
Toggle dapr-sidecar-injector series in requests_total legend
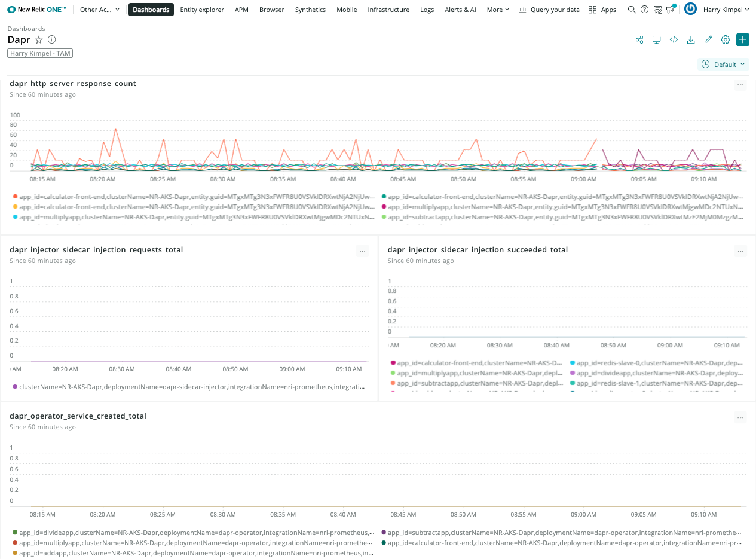pos(188,387)
